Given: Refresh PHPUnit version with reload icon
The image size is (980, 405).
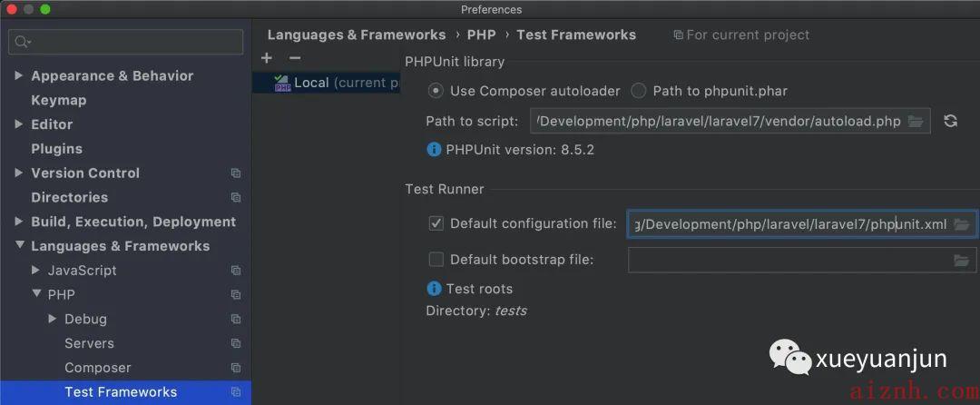Looking at the screenshot, I should (x=951, y=122).
